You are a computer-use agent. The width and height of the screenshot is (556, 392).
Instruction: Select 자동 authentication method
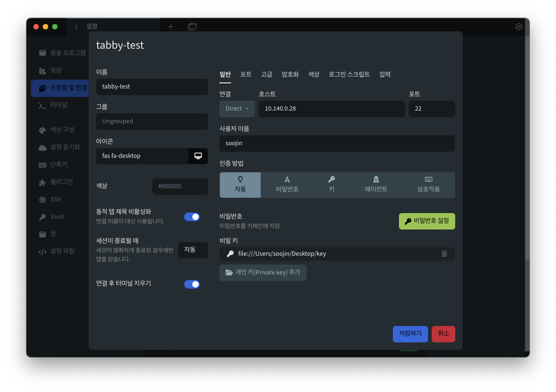pos(240,185)
